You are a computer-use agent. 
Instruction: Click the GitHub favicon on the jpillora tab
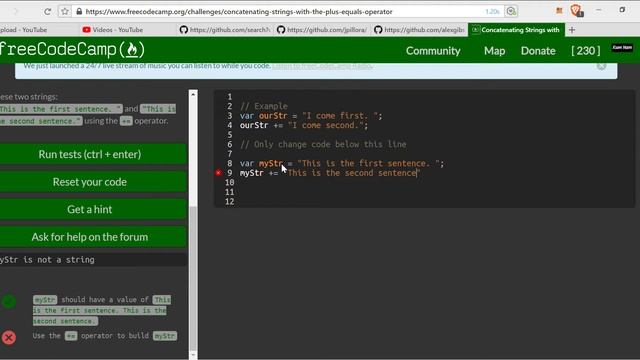[281, 30]
